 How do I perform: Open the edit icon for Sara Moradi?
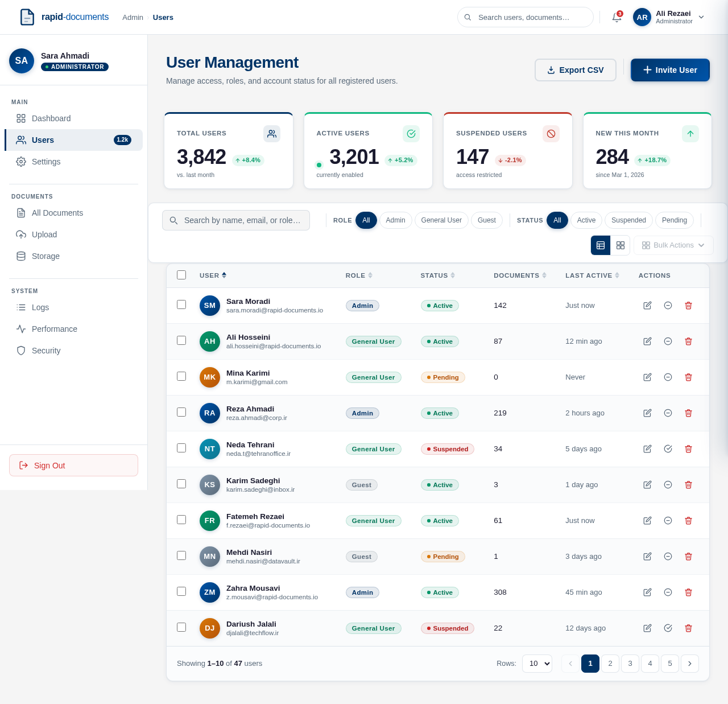click(647, 306)
